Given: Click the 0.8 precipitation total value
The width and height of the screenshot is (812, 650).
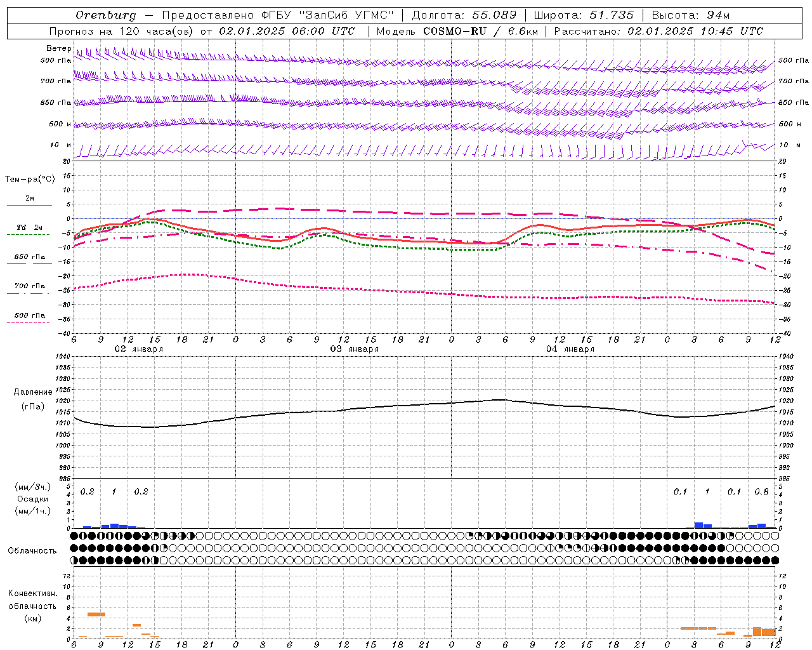Looking at the screenshot, I should (761, 492).
